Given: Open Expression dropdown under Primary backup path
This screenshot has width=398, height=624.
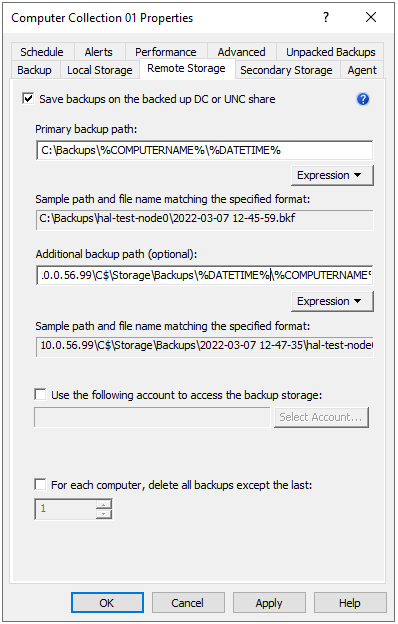Looking at the screenshot, I should [332, 176].
